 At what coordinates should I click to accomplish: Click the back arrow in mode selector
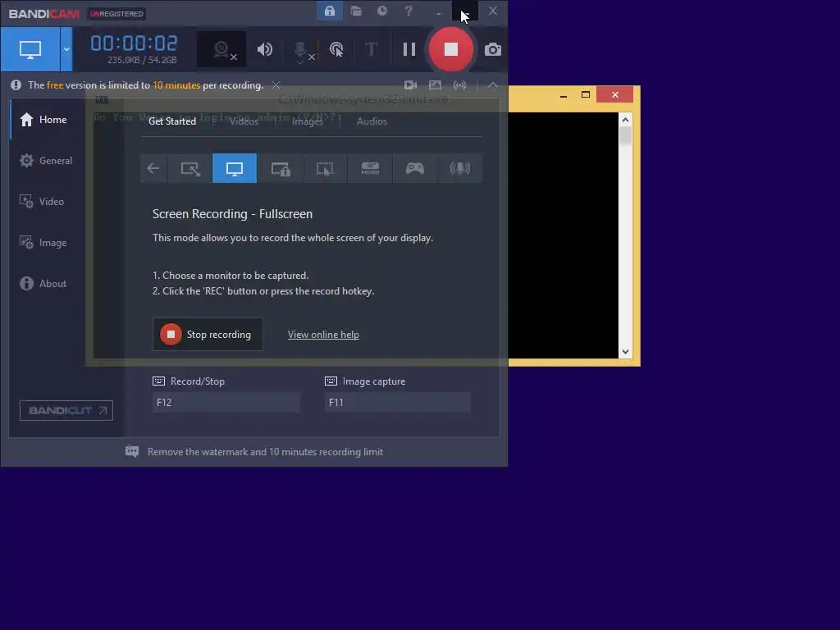pyautogui.click(x=153, y=168)
